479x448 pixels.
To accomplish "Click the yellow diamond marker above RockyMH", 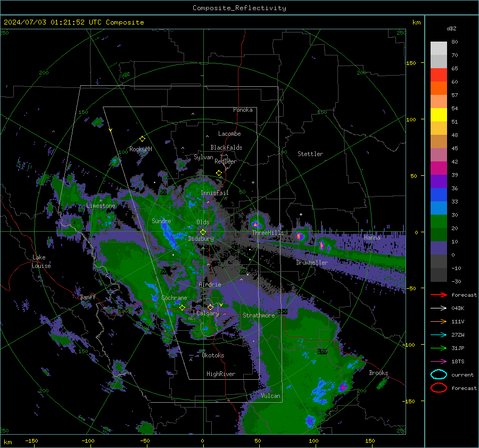I will [x=142, y=139].
